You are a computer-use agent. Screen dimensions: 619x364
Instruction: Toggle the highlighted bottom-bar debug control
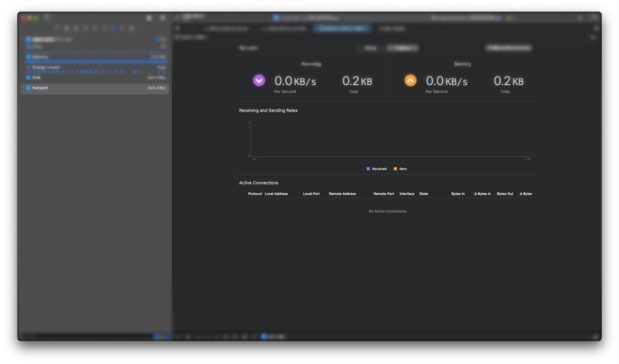coord(264,337)
